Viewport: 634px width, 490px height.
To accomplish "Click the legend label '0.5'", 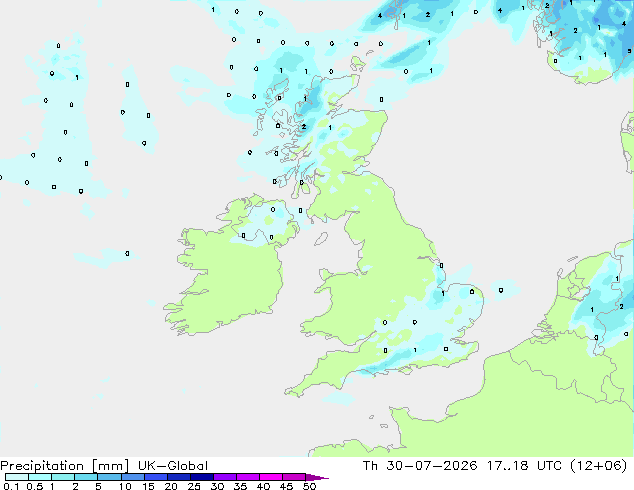I will point(34,486).
